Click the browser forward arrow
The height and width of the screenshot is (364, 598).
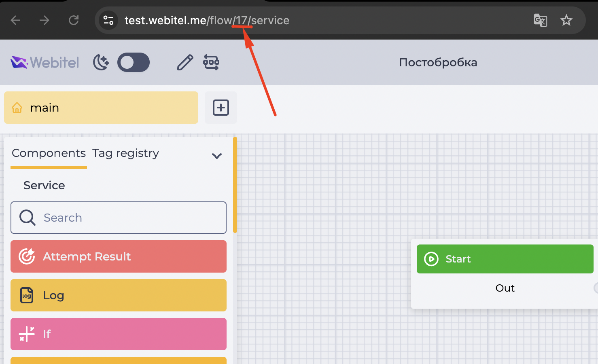click(x=45, y=20)
